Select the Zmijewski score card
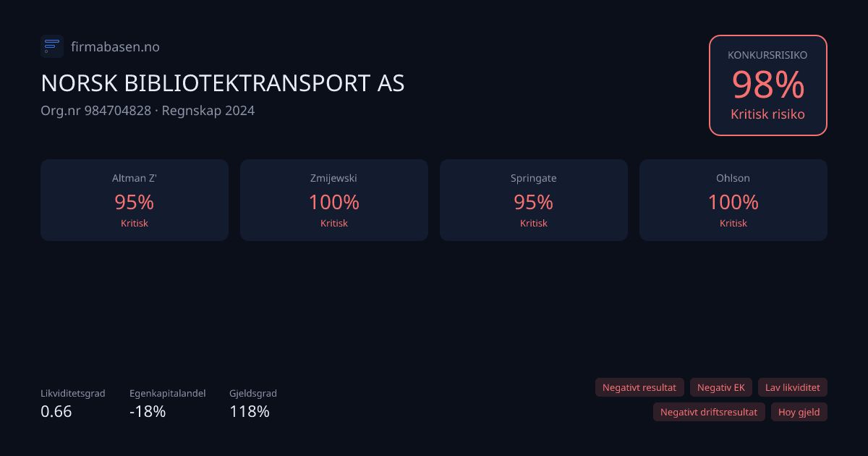 click(333, 200)
